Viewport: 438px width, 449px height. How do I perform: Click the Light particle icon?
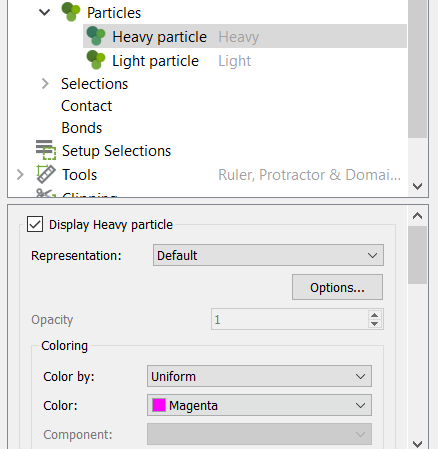pos(96,60)
